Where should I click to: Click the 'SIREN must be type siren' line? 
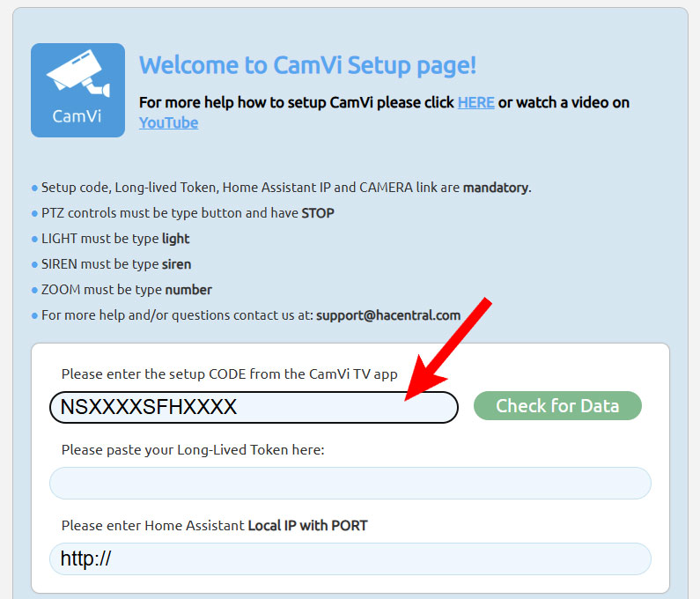tap(116, 264)
